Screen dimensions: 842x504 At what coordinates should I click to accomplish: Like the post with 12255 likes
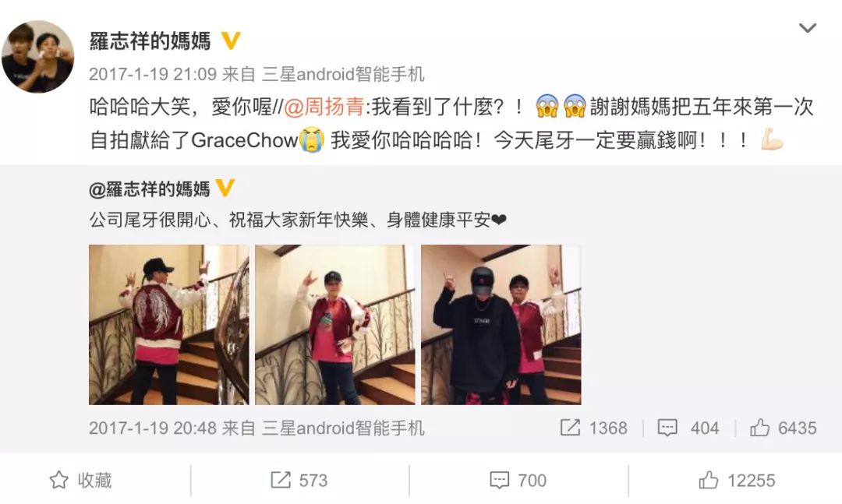737,480
